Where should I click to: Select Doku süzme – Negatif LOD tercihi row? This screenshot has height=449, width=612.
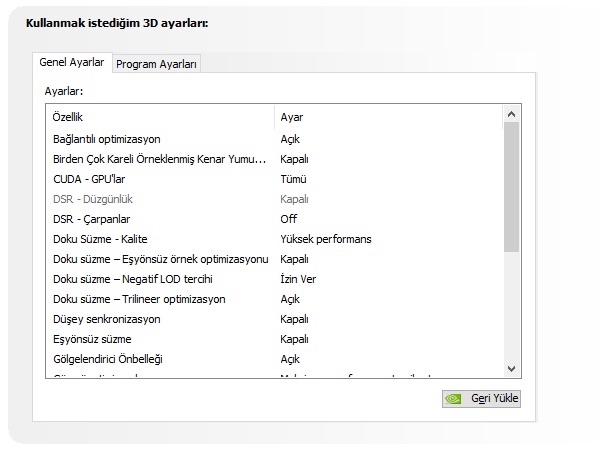[x=133, y=279]
